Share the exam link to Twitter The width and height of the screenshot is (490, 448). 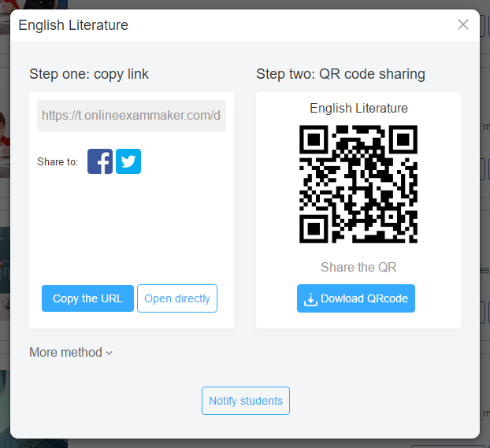(x=128, y=161)
